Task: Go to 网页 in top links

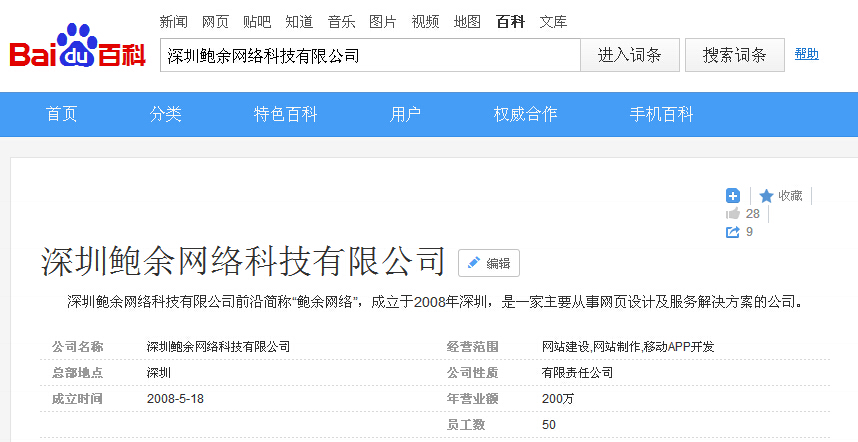Action: tap(216, 22)
